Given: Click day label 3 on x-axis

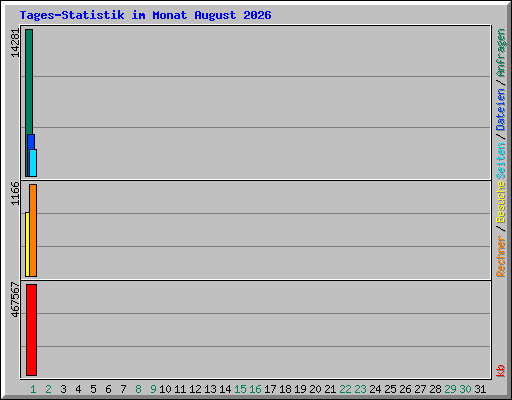Looking at the screenshot, I should pyautogui.click(x=63, y=389).
